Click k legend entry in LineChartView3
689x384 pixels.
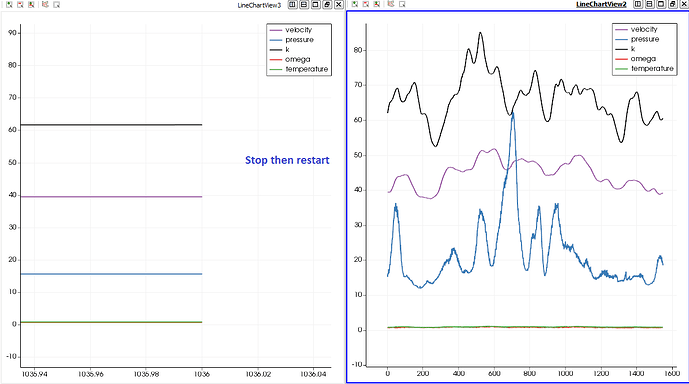coord(279,50)
